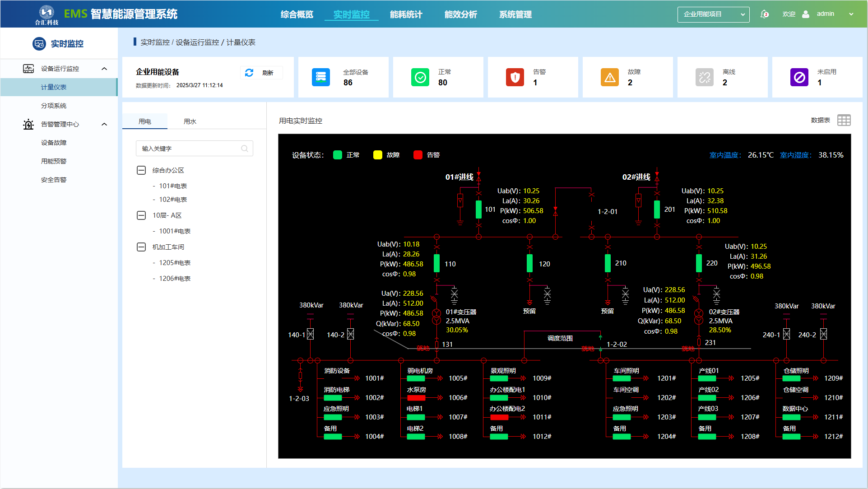Screen dimensions: 868x489
Task: Select 1205#电表 in the device tree
Action: point(175,263)
